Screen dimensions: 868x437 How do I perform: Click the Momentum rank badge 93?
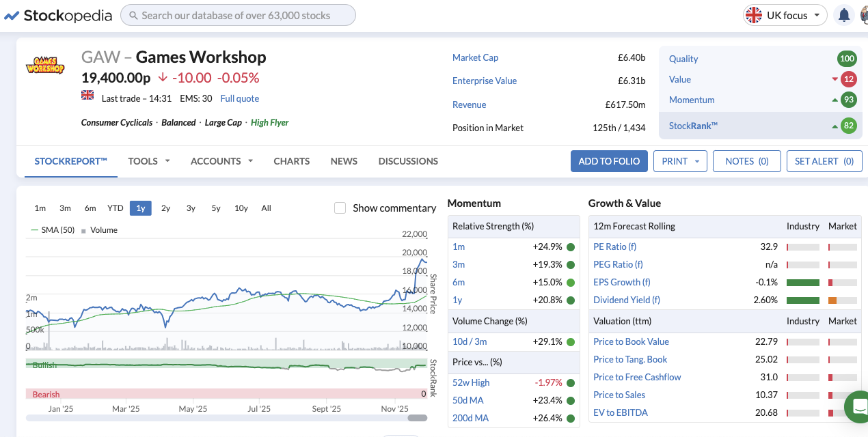coord(849,100)
